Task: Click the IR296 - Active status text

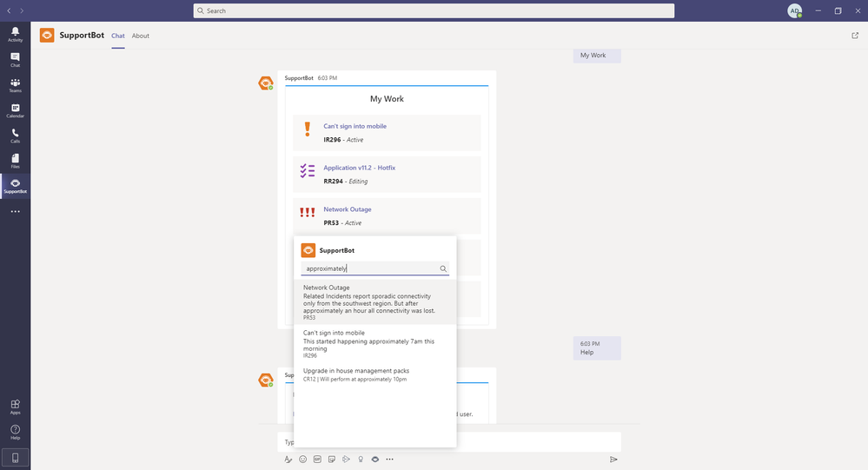Action: 343,140
